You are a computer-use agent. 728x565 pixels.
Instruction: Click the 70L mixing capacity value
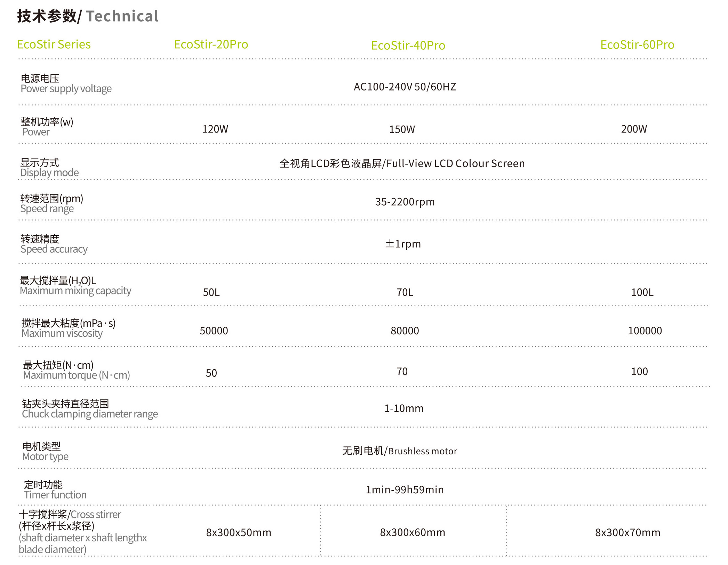click(x=405, y=292)
